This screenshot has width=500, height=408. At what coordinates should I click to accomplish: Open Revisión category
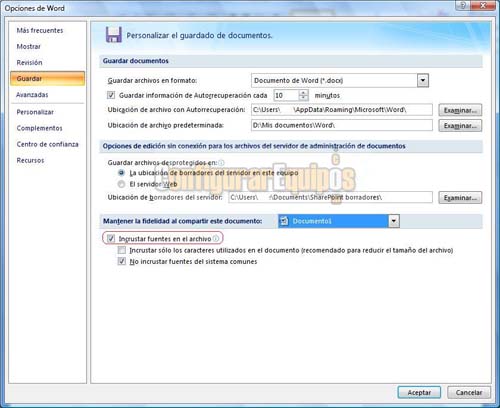pos(29,62)
